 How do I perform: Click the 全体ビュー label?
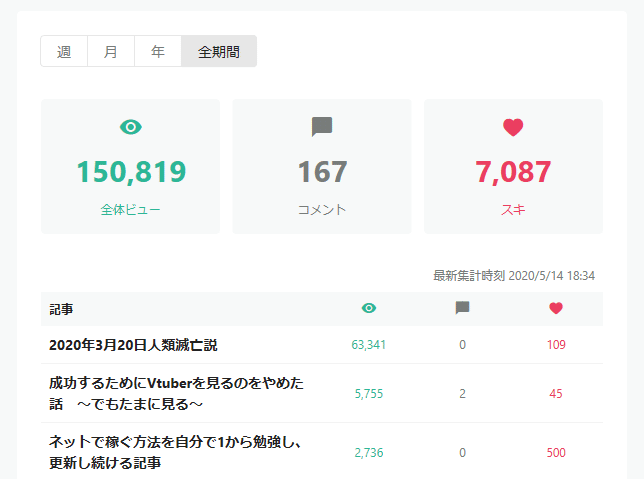131,210
